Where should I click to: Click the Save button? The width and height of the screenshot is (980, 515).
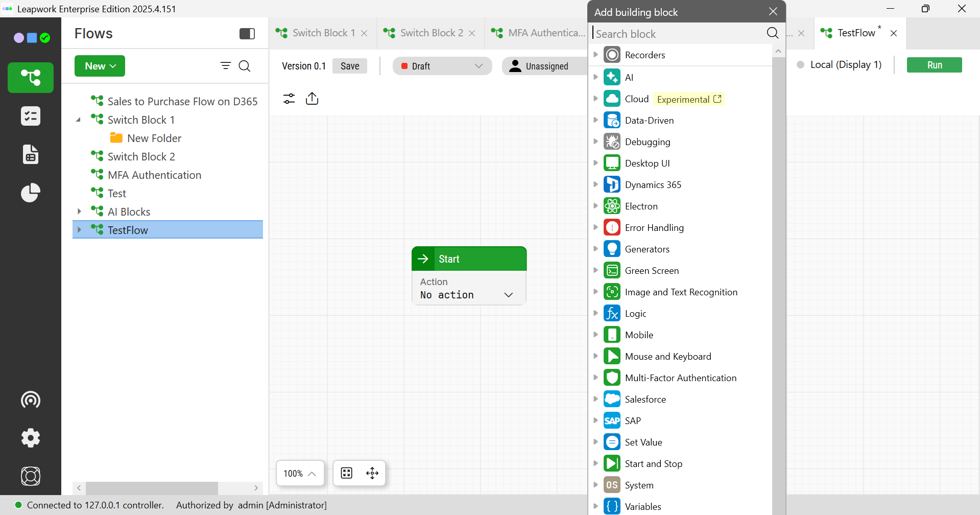point(350,66)
